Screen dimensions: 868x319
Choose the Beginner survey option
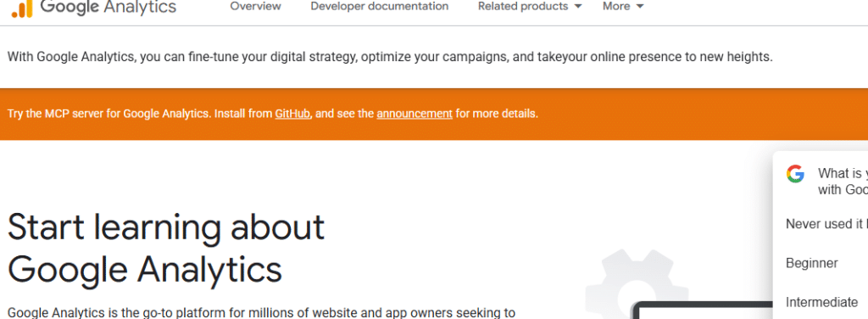point(812,263)
